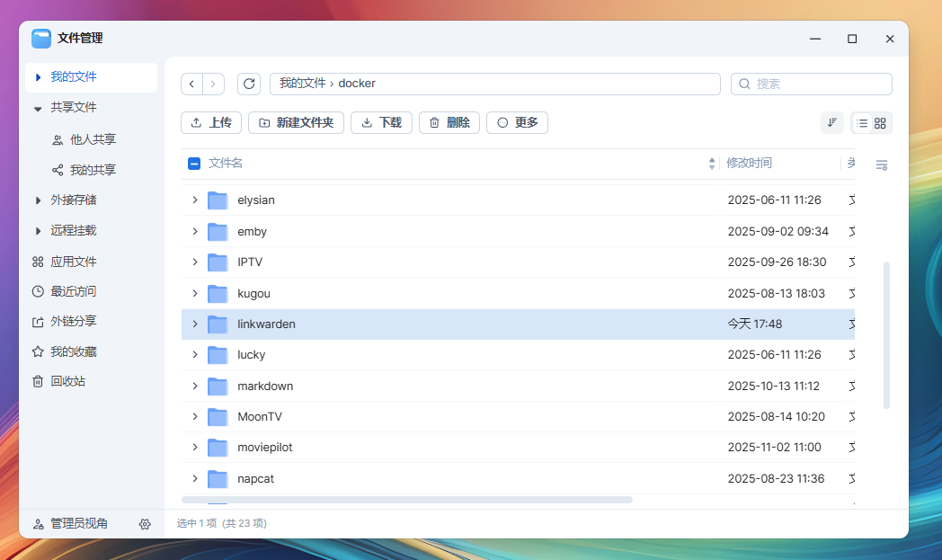Viewport: 942px width, 560px height.
Task: Expand the moviepilot folder row
Action: pos(195,447)
